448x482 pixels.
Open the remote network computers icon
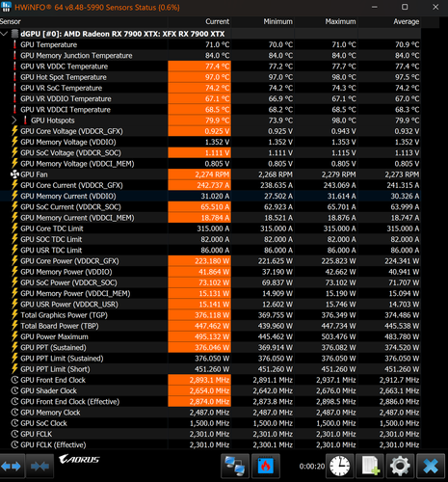coord(235,466)
